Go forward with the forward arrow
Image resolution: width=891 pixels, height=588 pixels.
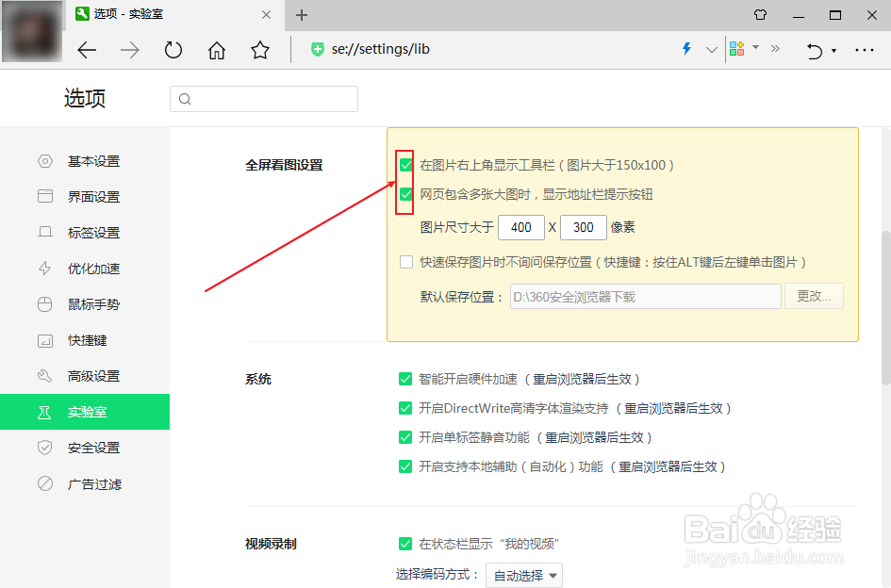coord(130,50)
